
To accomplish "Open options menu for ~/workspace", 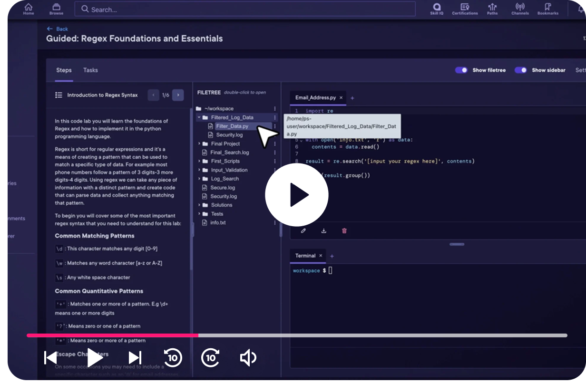I will 275,108.
